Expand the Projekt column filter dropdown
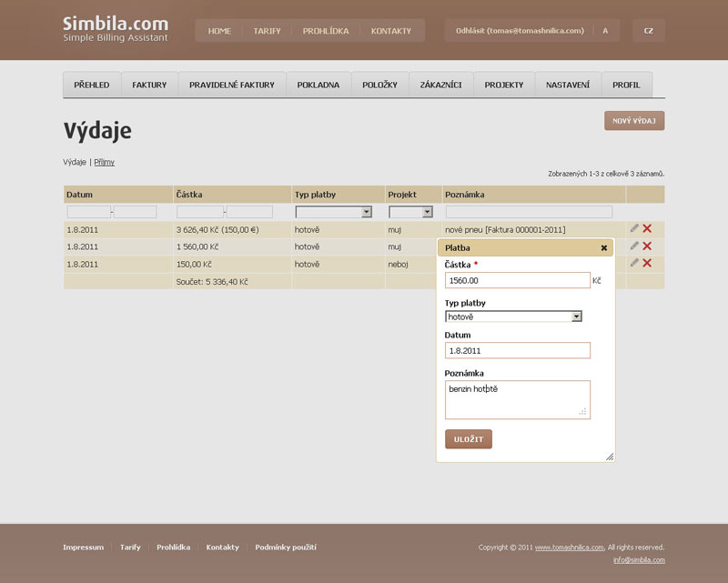Image resolution: width=728 pixels, height=583 pixels. coord(427,212)
